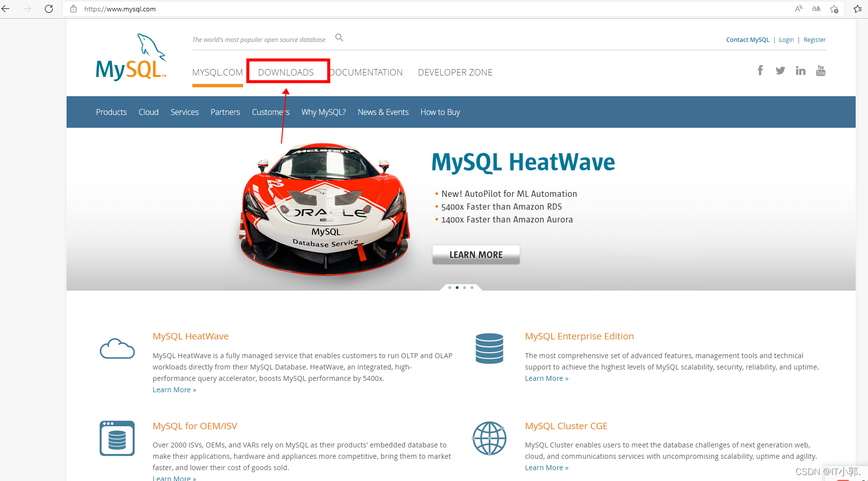Open the Products menu

pos(111,112)
